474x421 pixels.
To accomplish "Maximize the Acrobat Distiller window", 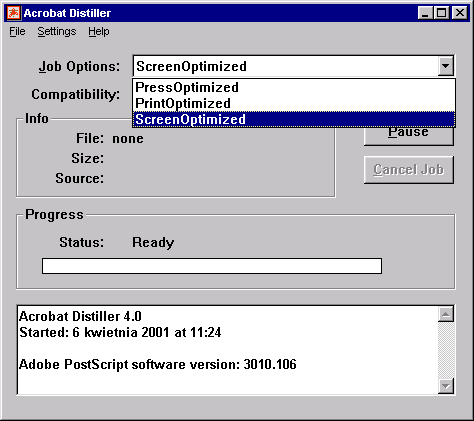I will coord(441,13).
